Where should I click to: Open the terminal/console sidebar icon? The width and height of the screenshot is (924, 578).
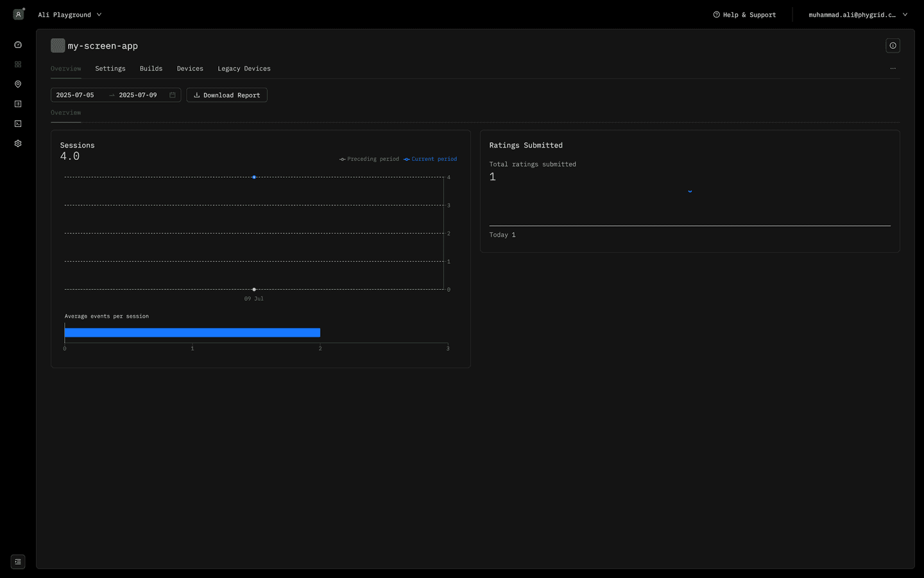click(17, 123)
